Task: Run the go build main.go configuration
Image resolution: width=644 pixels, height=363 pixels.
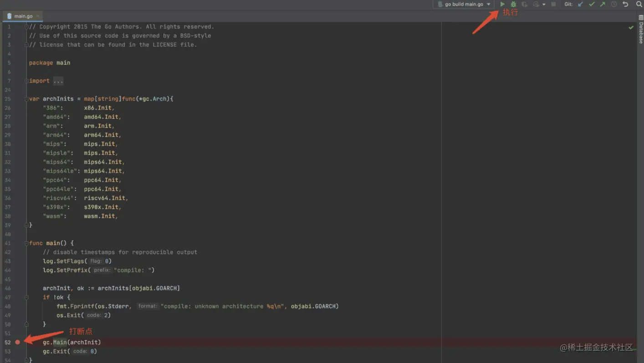Action: click(x=502, y=4)
